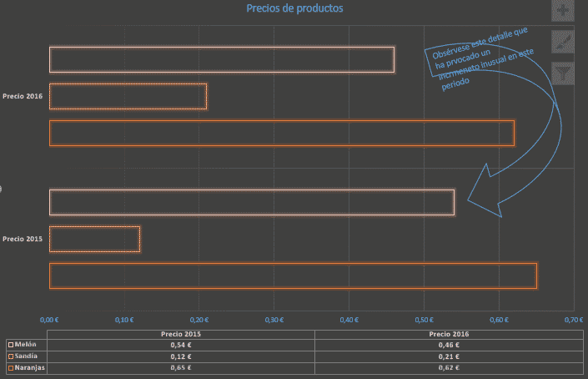Select the Melón bar in Precio 2016
The height and width of the screenshot is (379, 588).
click(222, 59)
